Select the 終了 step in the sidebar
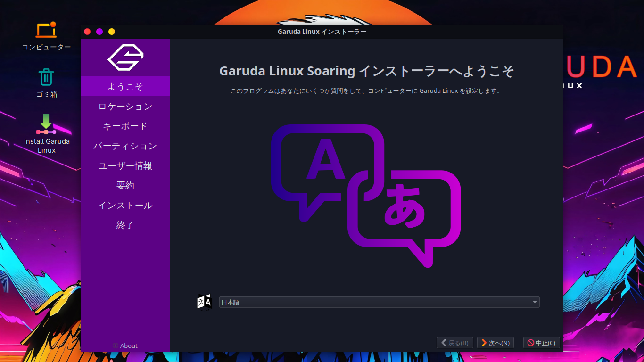 point(125,225)
